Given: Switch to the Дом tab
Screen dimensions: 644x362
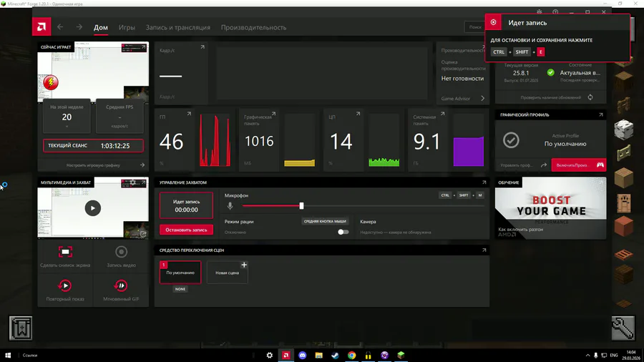Looking at the screenshot, I should pyautogui.click(x=101, y=27).
